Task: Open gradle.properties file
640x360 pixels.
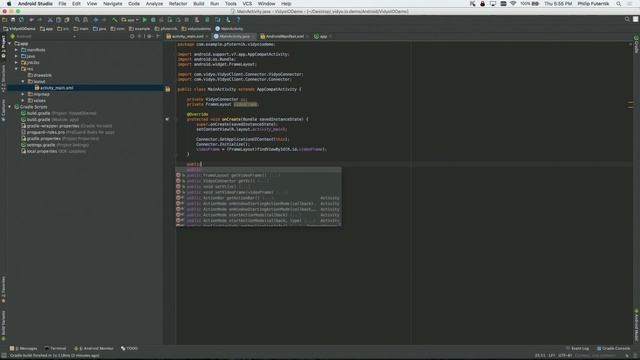Action: coord(60,138)
